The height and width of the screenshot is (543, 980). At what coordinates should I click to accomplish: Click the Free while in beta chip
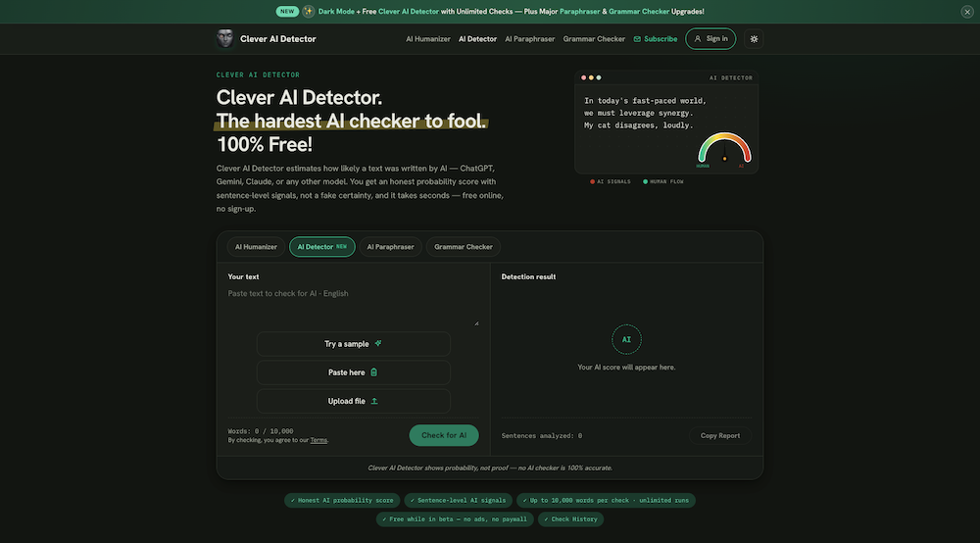455,519
